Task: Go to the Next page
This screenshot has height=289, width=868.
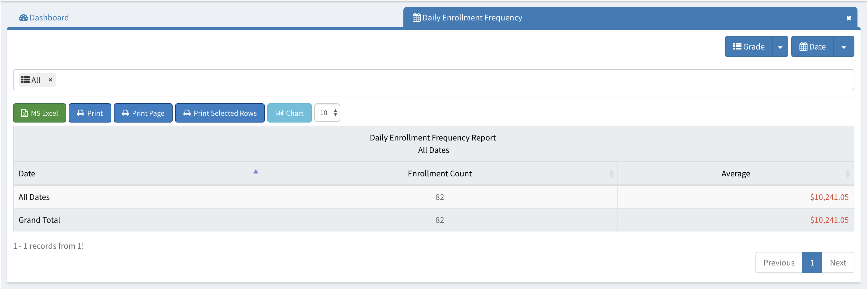Action: click(x=837, y=262)
